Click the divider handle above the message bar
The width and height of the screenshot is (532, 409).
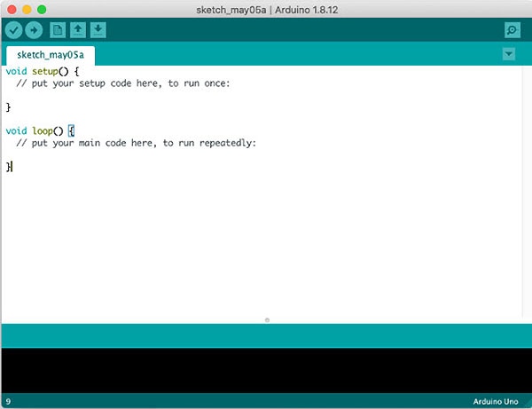pyautogui.click(x=267, y=319)
